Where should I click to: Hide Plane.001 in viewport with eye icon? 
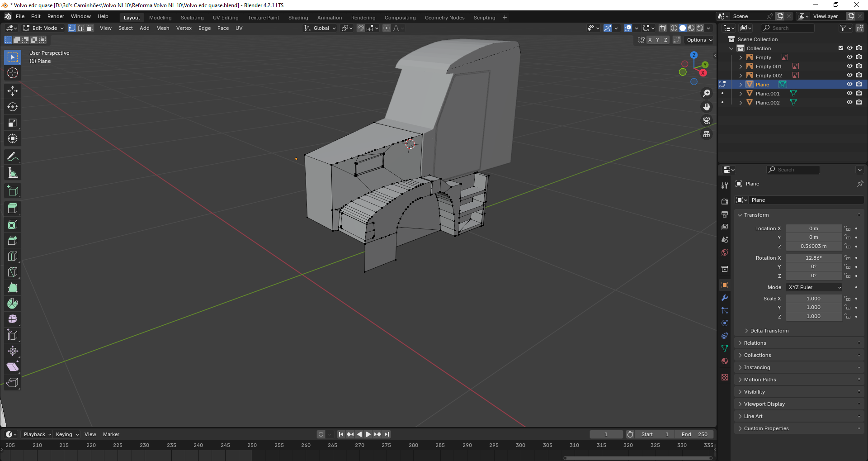point(849,94)
